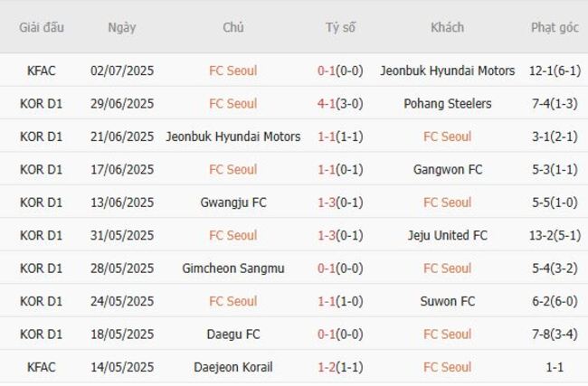Image resolution: width=588 pixels, height=386 pixels.
Task: Click the Ngày column header
Action: pos(122,27)
